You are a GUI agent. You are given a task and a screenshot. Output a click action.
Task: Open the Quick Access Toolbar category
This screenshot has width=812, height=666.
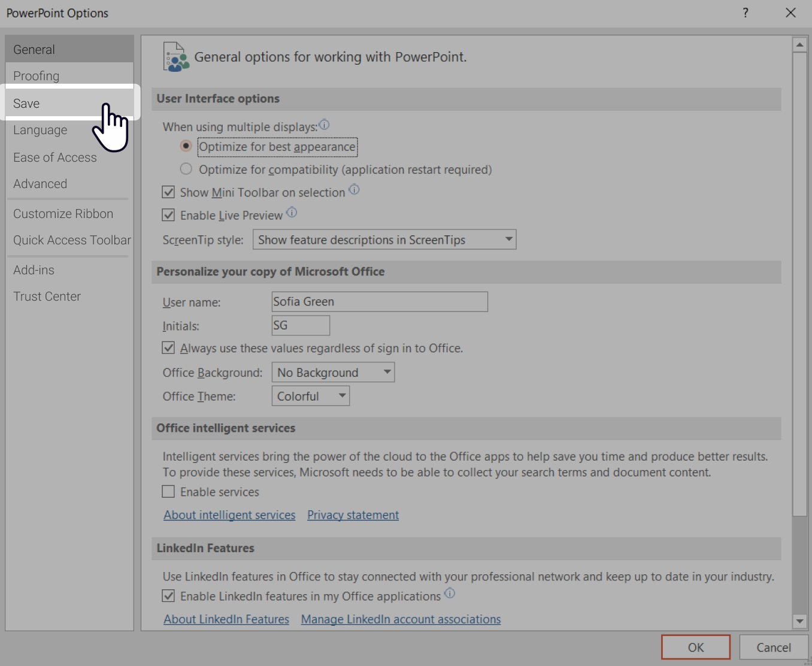click(69, 240)
